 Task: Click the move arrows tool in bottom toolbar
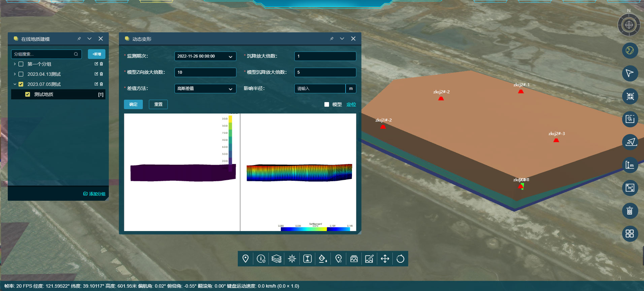pyautogui.click(x=385, y=259)
